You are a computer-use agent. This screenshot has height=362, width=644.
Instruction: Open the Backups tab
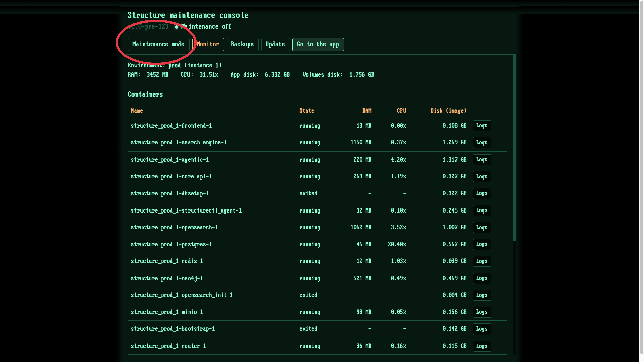coord(242,44)
